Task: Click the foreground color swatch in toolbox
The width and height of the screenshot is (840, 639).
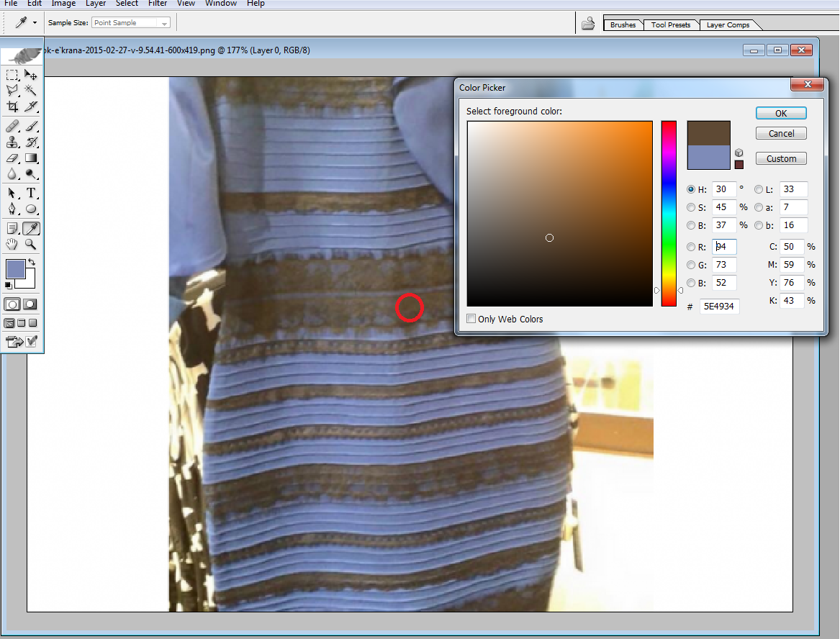Action: (14, 268)
